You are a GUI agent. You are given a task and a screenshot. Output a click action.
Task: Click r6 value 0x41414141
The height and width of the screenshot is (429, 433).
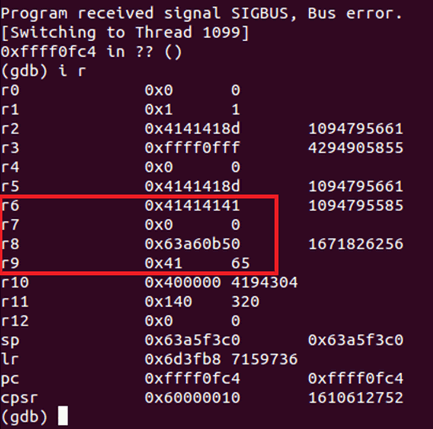pyautogui.click(x=192, y=206)
